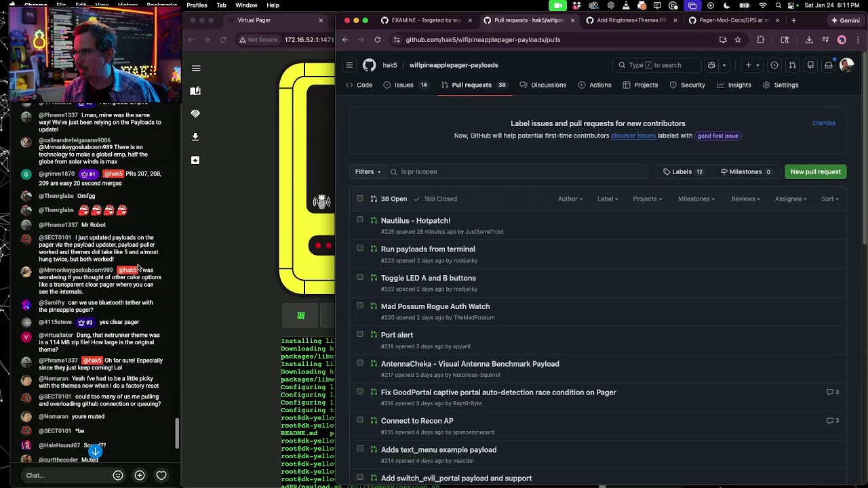Viewport: 868px width, 488px height.
Task: Expand the Milestones filter dropdown
Action: coord(698,199)
